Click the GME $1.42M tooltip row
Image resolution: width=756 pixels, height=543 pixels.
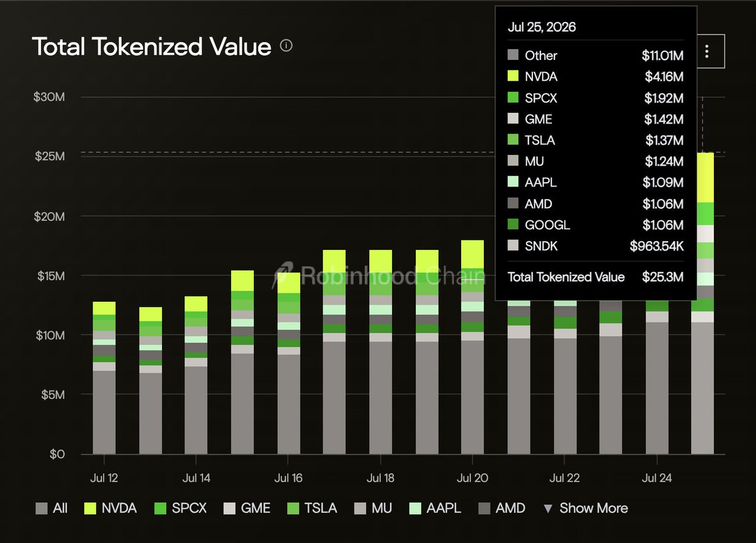pos(595,119)
